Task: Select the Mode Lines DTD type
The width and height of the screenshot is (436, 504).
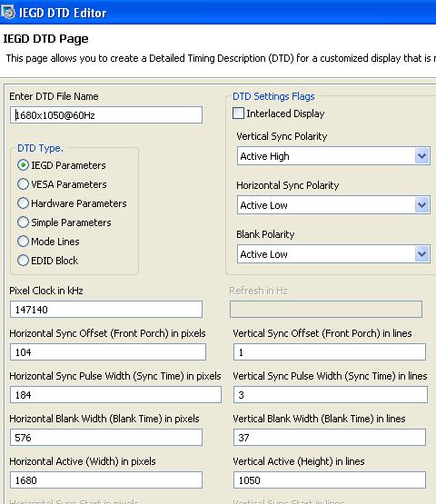Action: tap(23, 241)
